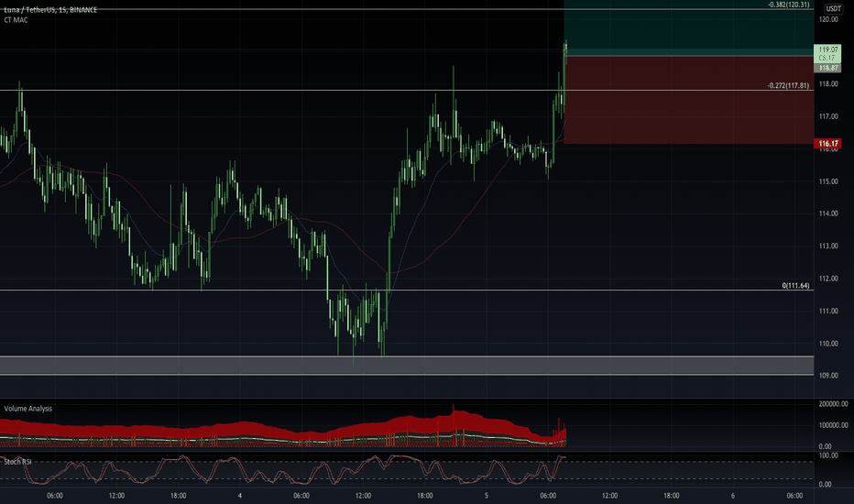Image resolution: width=854 pixels, height=504 pixels.
Task: Click the 114.00 price axis label
Action: [827, 214]
